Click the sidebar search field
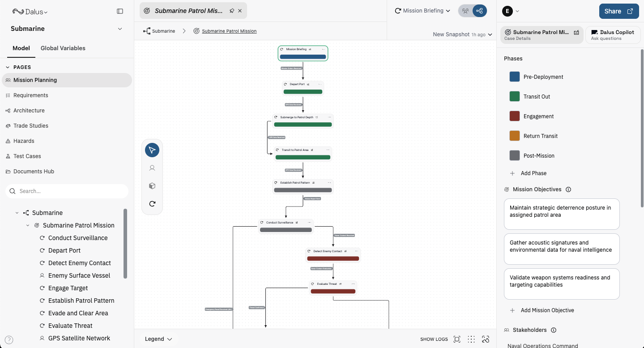Image resolution: width=644 pixels, height=348 pixels. (67, 191)
